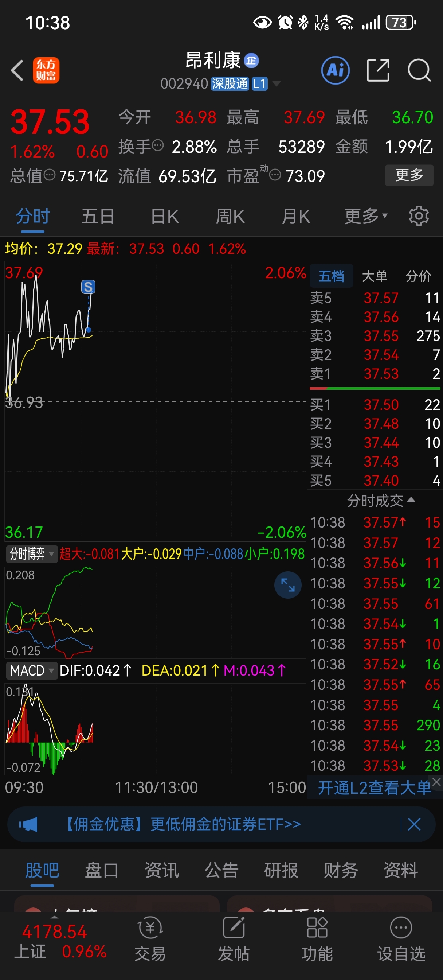This screenshot has width=443, height=980.
Task: Open the MACD indicator dropdown
Action: pos(31,670)
